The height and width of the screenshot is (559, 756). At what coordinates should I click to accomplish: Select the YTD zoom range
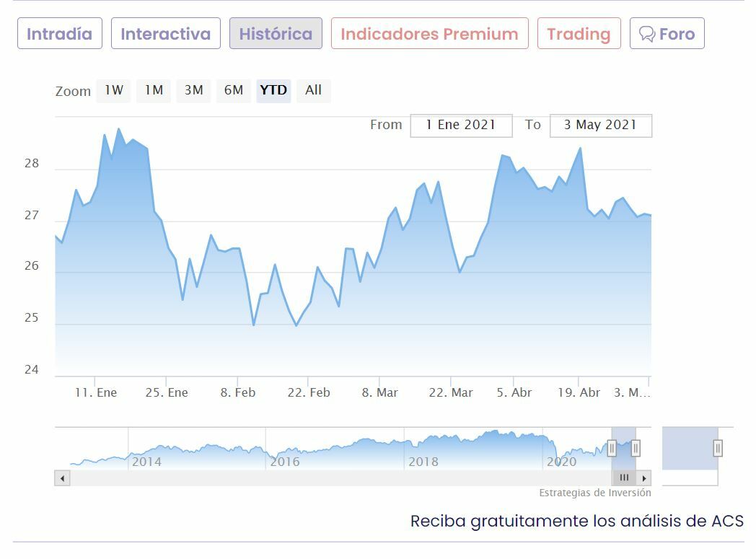coord(273,91)
